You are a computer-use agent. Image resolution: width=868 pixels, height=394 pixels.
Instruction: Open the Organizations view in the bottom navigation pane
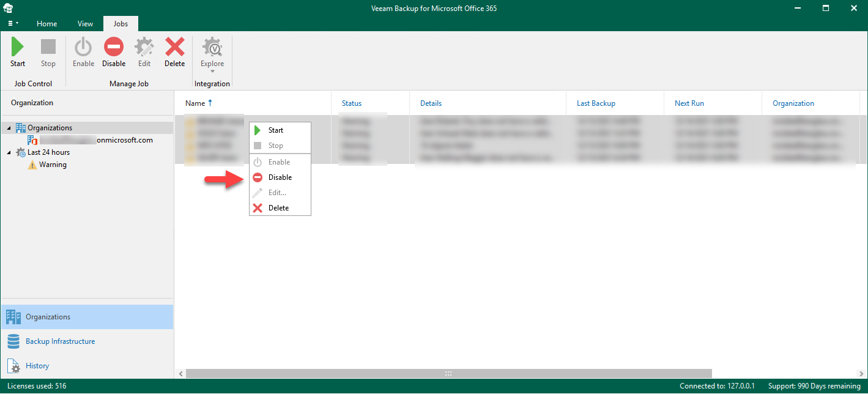87,317
